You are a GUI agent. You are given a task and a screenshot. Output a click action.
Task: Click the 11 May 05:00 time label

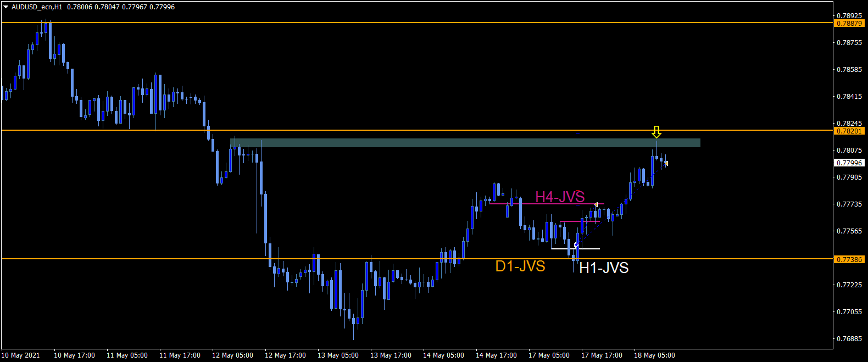127,355
